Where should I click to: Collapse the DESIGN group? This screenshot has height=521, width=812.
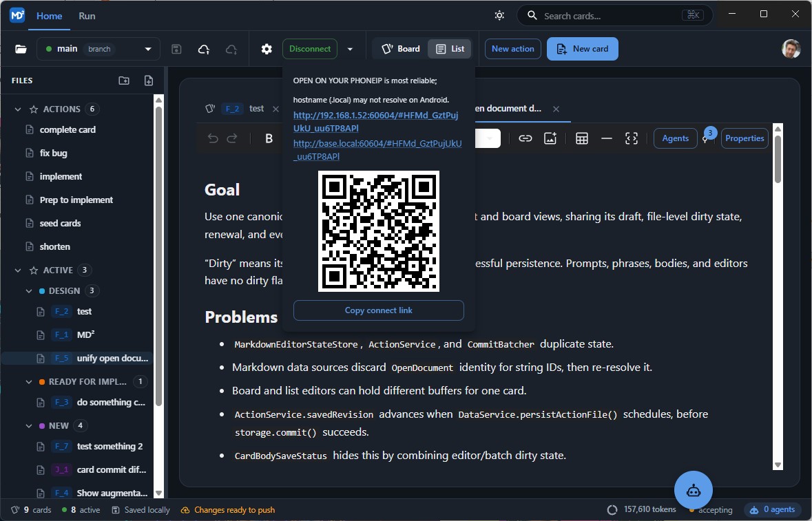[29, 290]
